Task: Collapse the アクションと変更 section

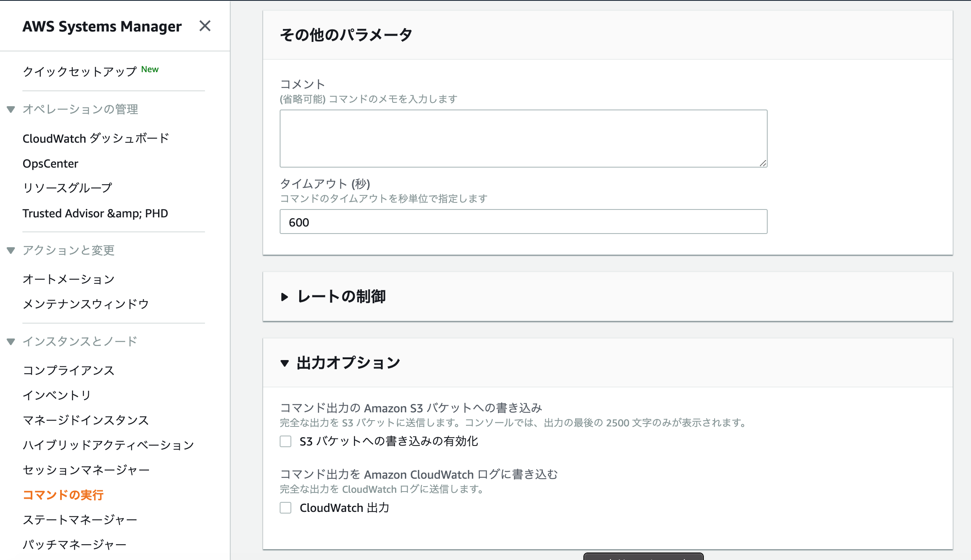Action: click(11, 251)
